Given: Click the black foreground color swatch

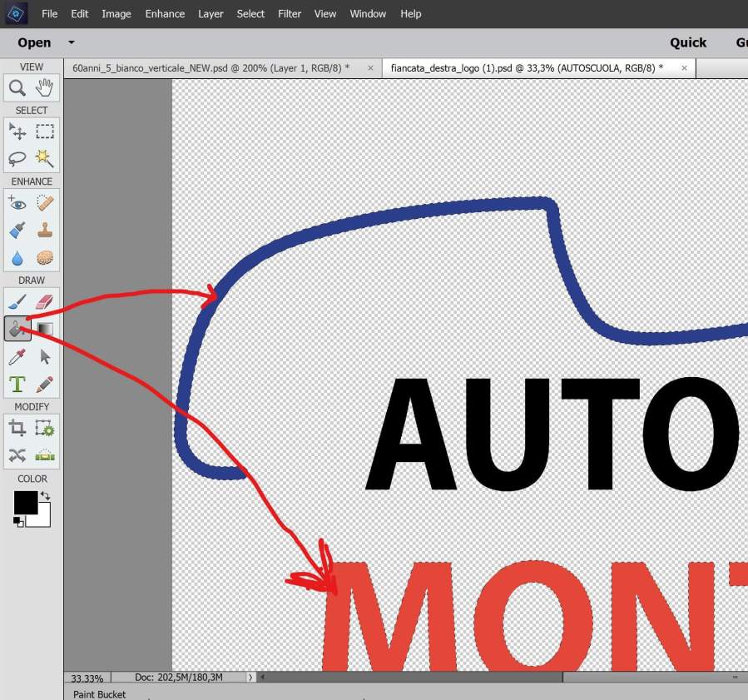Looking at the screenshot, I should (x=24, y=502).
